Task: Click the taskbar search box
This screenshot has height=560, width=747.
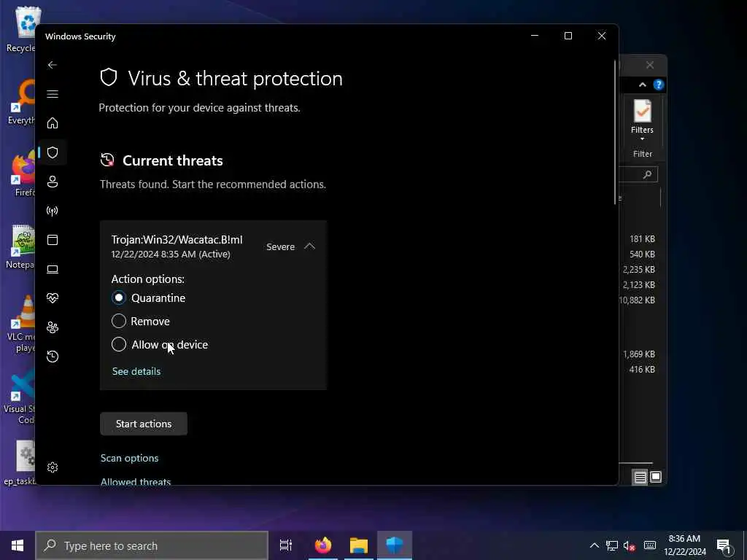Action: click(x=152, y=545)
